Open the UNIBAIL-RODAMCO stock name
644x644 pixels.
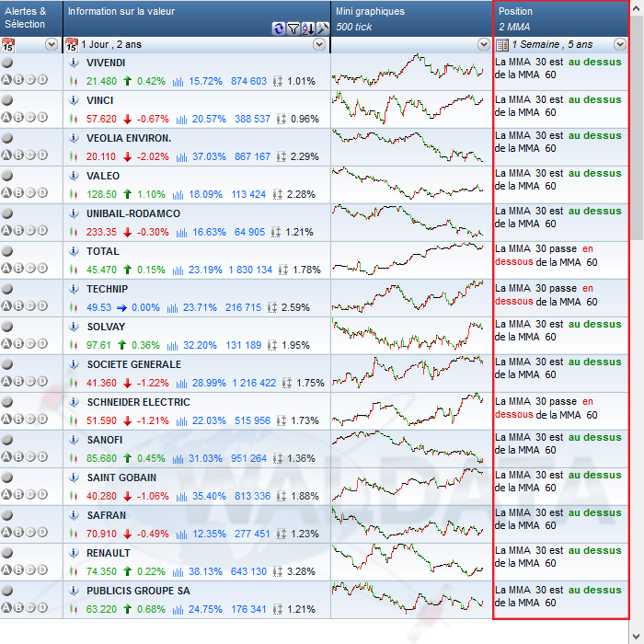click(x=133, y=213)
